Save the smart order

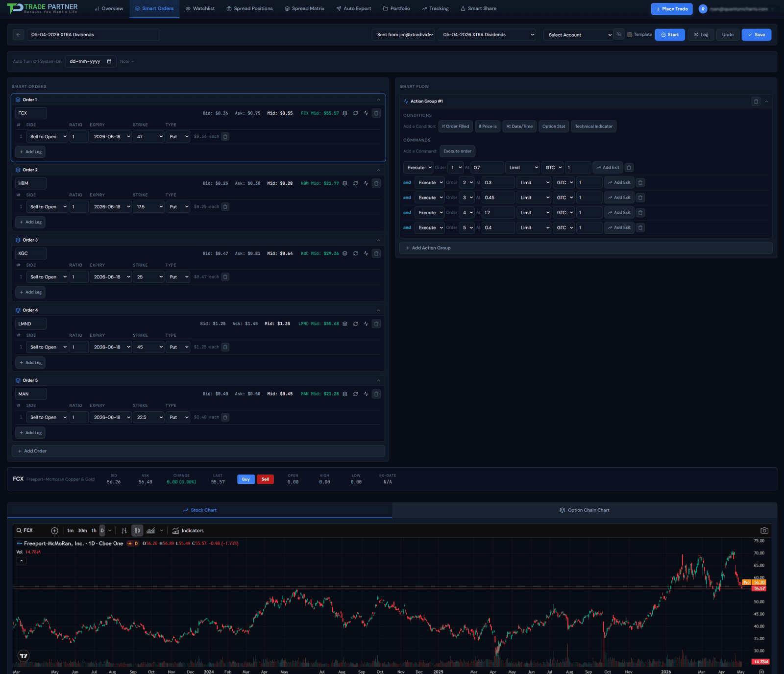(x=756, y=35)
